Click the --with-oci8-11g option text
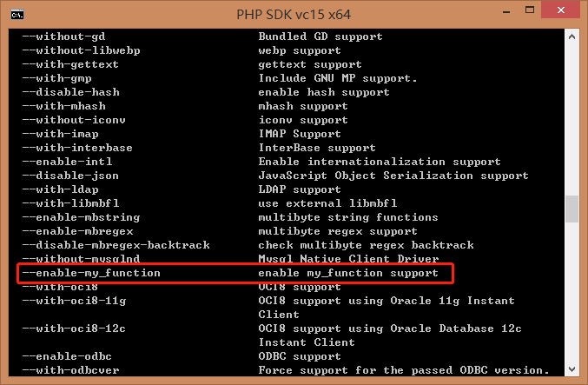 point(74,301)
